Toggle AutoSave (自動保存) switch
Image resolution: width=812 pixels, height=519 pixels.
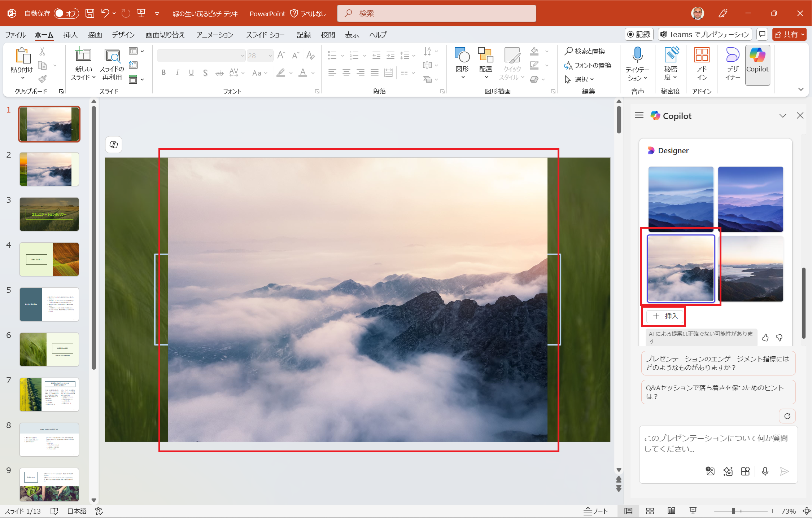tap(66, 13)
